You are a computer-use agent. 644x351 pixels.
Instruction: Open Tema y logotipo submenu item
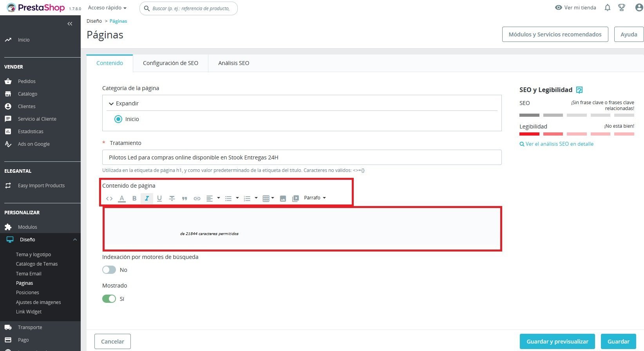pos(33,255)
